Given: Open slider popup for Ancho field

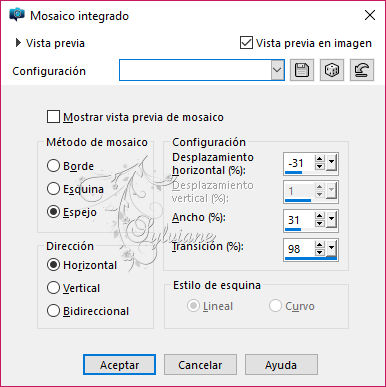Looking at the screenshot, I should click(331, 220).
